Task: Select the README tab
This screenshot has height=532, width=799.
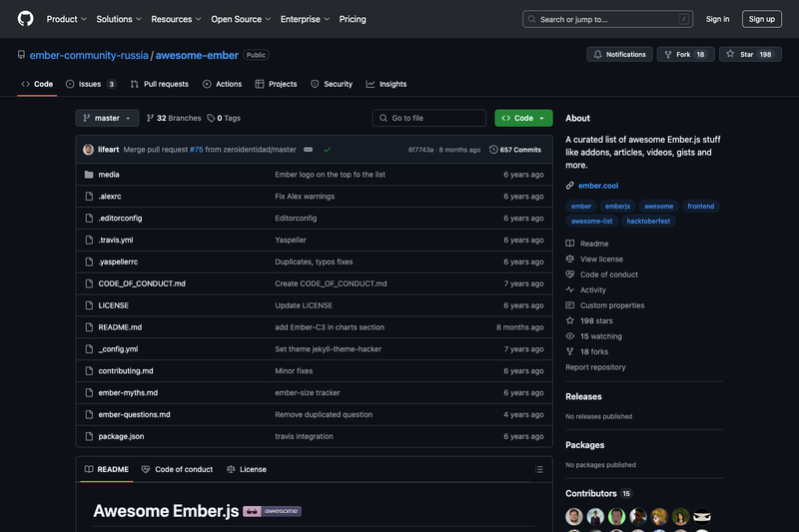Action: point(107,469)
